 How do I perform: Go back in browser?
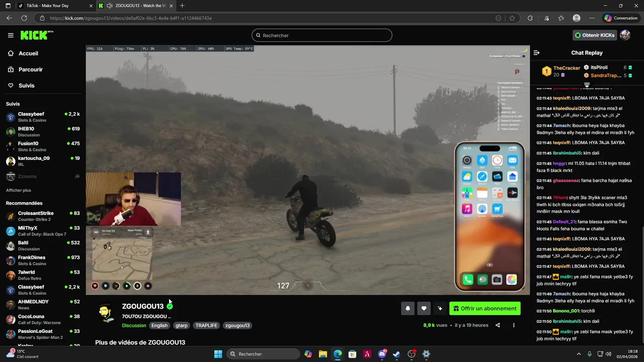(9, 18)
